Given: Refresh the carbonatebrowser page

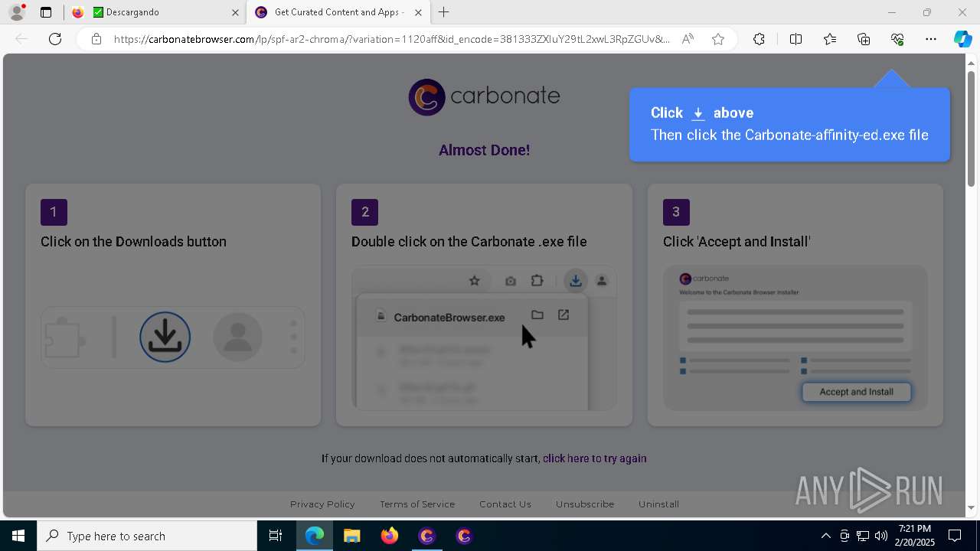Looking at the screenshot, I should tap(55, 39).
